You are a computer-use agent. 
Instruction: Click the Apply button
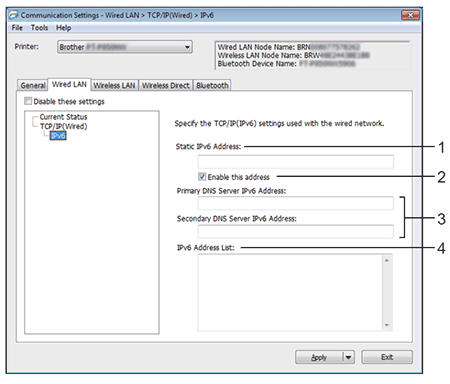pos(319,357)
